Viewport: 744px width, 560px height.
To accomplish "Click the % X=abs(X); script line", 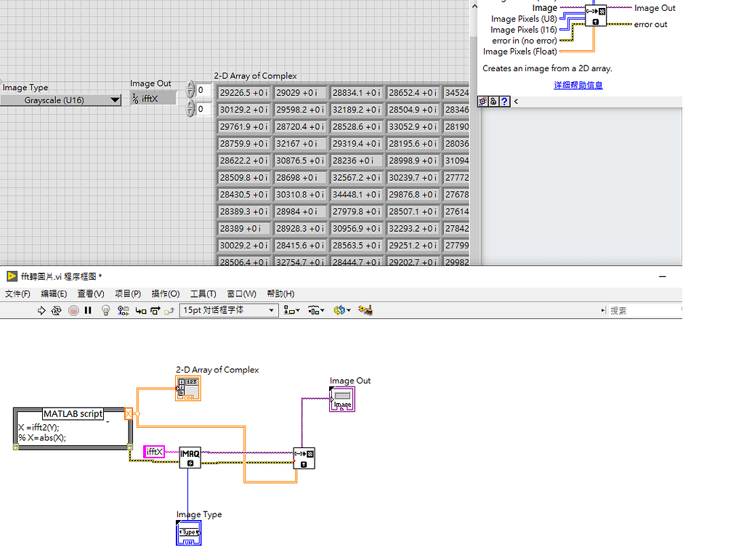I will point(42,438).
